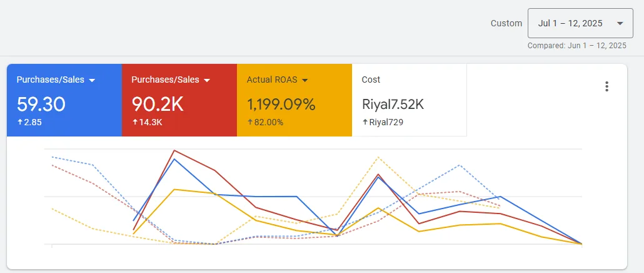Expand the Actual ROAS metric dropdown arrow
The height and width of the screenshot is (273, 644).
pos(304,80)
